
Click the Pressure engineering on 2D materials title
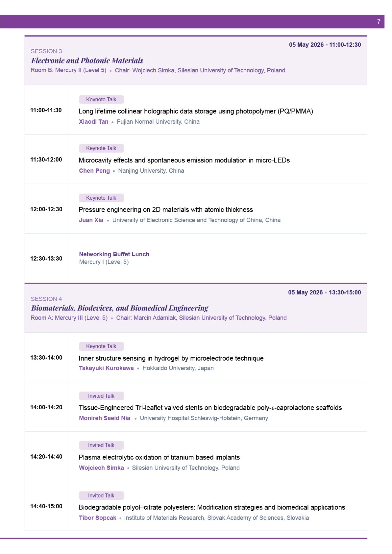tap(166, 210)
